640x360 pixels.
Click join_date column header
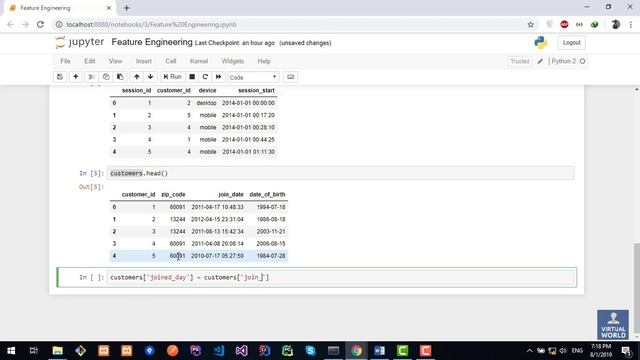[231, 194]
